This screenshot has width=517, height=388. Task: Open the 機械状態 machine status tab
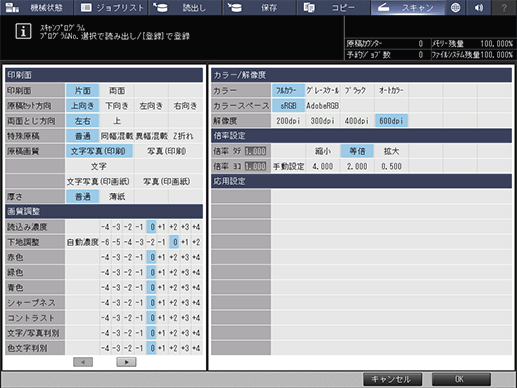[36, 7]
